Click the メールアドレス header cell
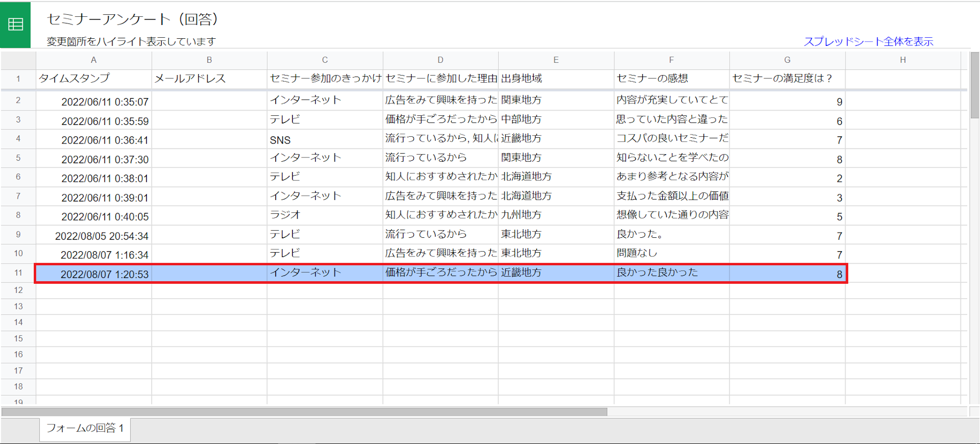980x444 pixels. pyautogui.click(x=209, y=79)
